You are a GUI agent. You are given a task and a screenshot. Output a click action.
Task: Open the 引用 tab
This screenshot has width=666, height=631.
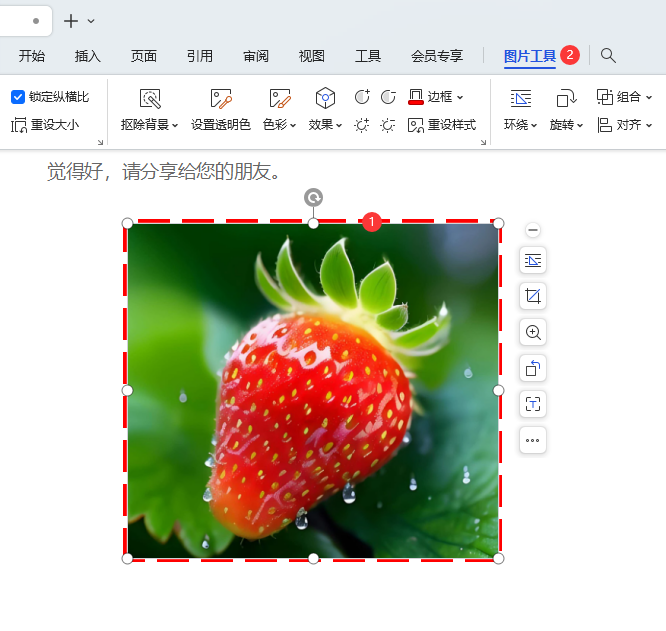tap(200, 56)
